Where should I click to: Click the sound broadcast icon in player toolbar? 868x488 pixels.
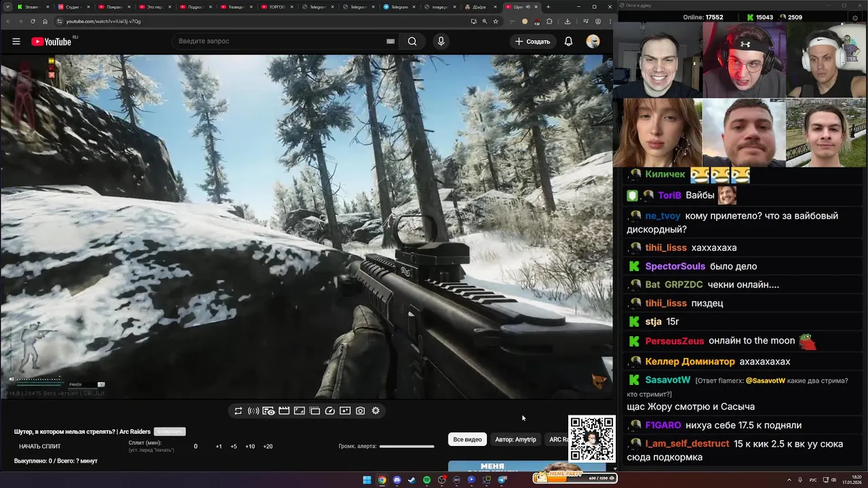coord(254,411)
